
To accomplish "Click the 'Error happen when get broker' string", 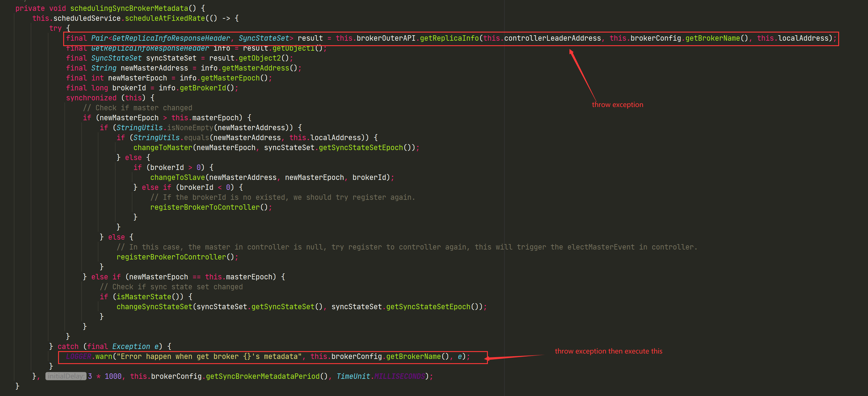I will [x=209, y=357].
